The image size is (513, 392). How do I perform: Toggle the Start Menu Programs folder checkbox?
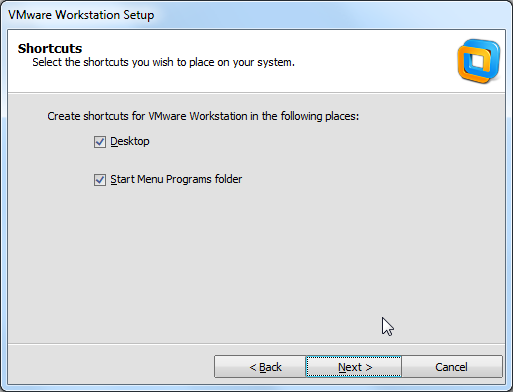[x=100, y=180]
